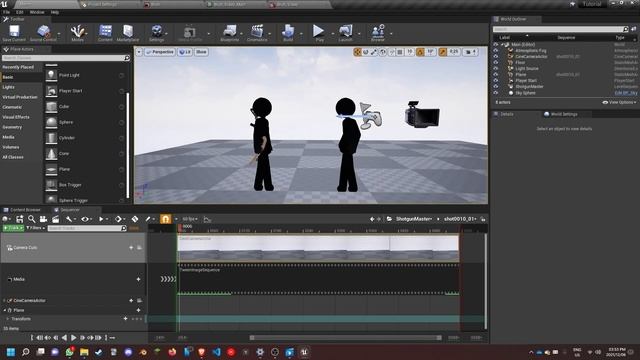640x360 pixels.
Task: Toggle visibility eye for Player Start in outliner
Action: point(496,80)
